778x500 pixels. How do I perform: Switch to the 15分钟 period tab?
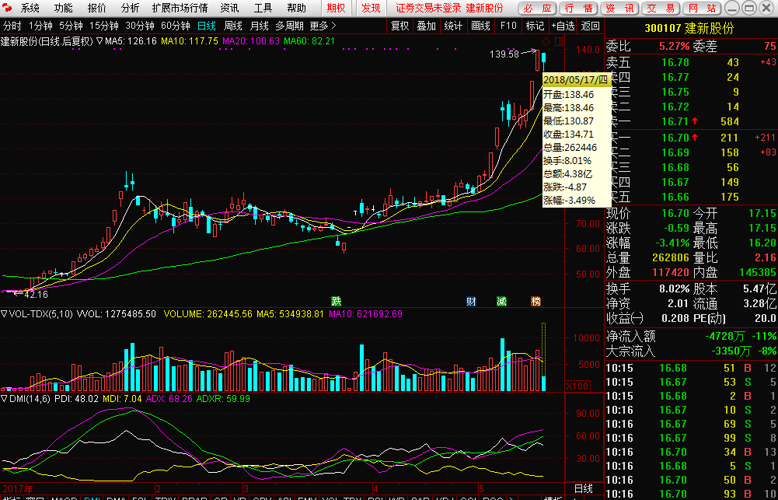coord(104,25)
